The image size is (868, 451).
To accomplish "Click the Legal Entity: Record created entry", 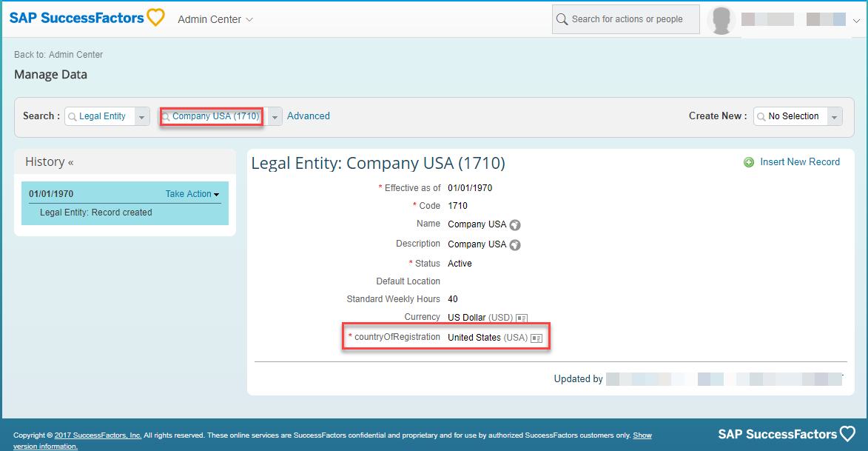I will pyautogui.click(x=95, y=213).
